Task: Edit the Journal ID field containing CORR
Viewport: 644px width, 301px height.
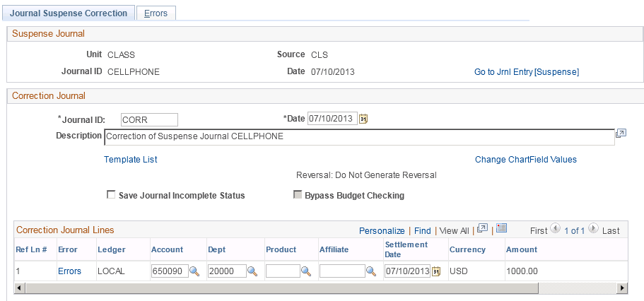Action: click(149, 119)
